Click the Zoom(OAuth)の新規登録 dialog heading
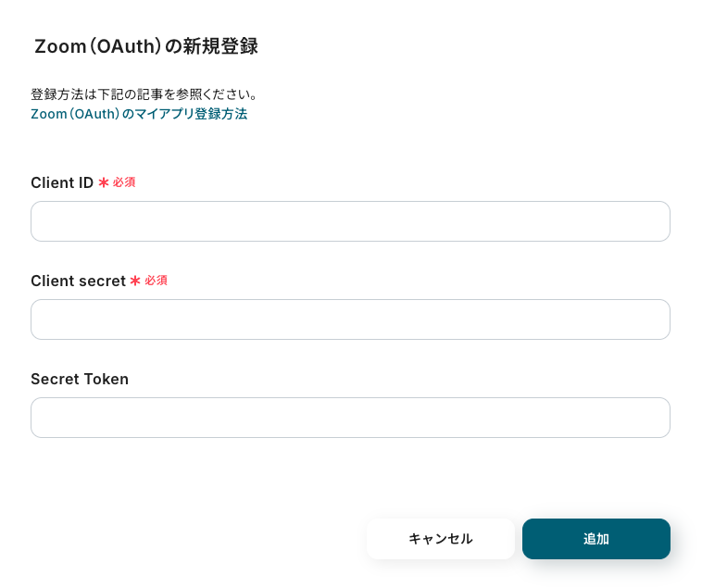Viewport: 702px width, 588px height. (x=146, y=46)
